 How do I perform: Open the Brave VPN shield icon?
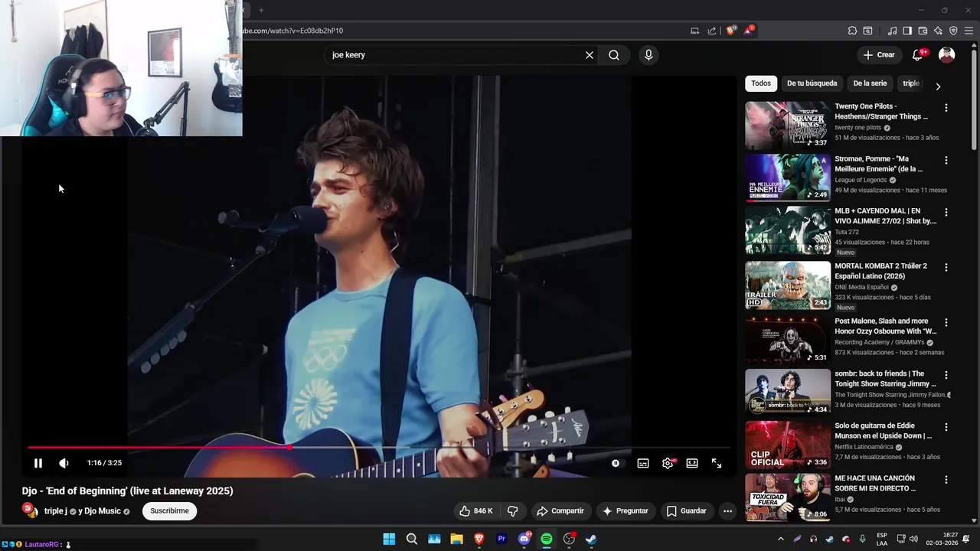point(953,31)
